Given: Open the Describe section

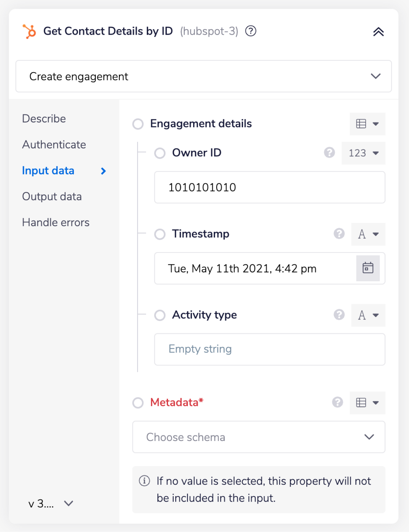Looking at the screenshot, I should (x=44, y=119).
